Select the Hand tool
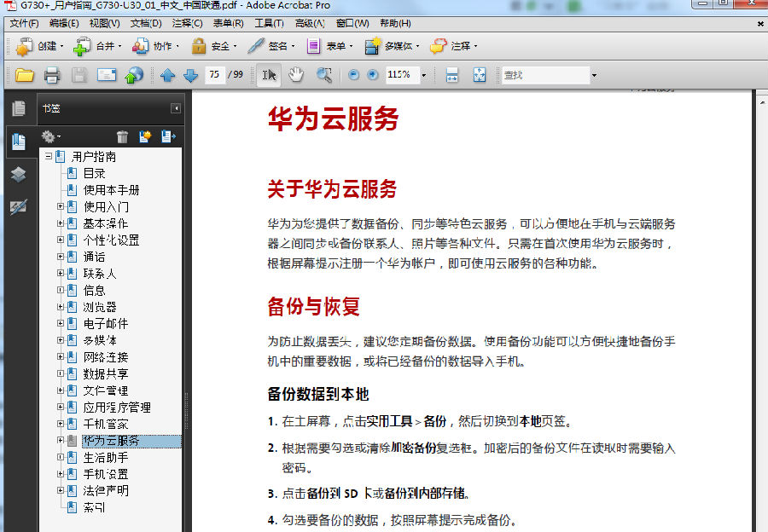The height and width of the screenshot is (532, 768). tap(294, 75)
